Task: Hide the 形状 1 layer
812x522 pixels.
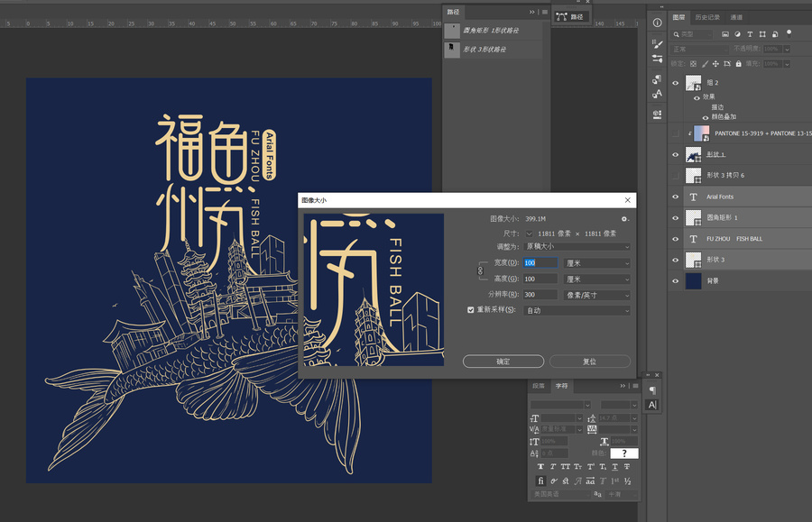Action: point(675,155)
